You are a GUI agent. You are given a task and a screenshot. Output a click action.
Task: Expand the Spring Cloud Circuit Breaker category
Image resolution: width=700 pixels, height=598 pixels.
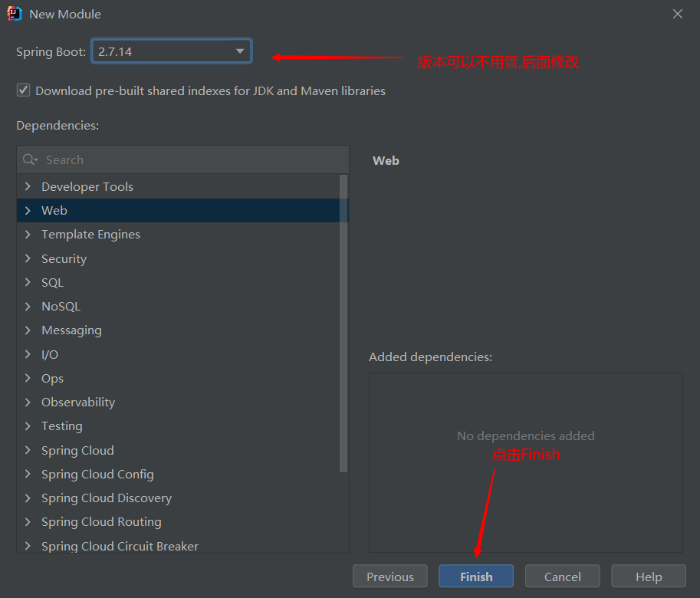pos(28,546)
